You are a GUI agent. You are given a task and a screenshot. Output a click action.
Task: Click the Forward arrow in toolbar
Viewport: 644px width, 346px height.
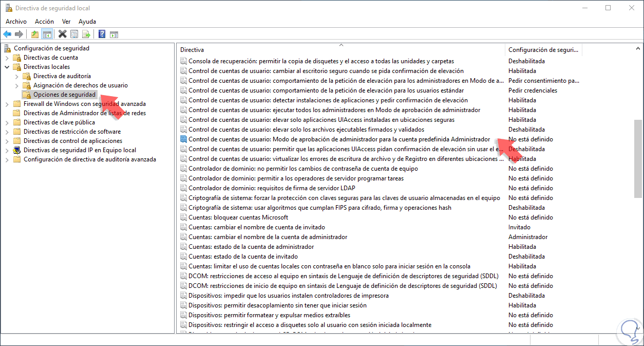click(19, 34)
